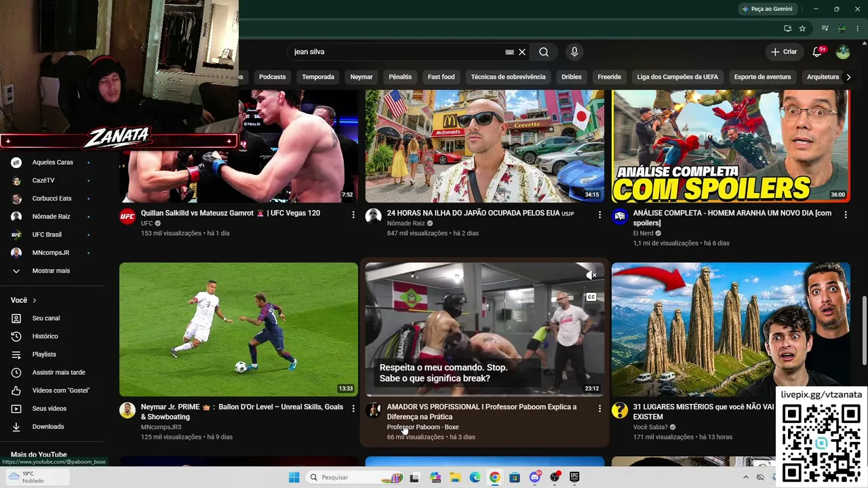The height and width of the screenshot is (488, 868).
Task: Select the Neymar filter chip
Action: click(361, 77)
